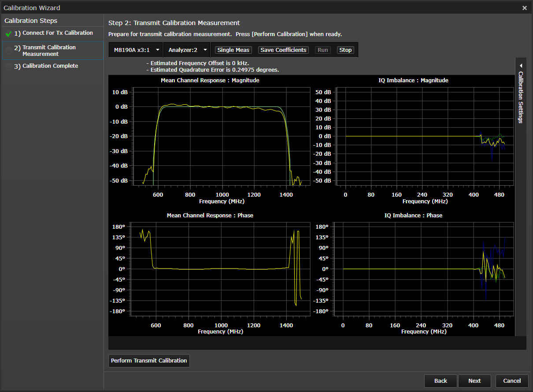This screenshot has width=533, height=392.
Task: Cancel the Calibration Wizard
Action: click(x=512, y=381)
